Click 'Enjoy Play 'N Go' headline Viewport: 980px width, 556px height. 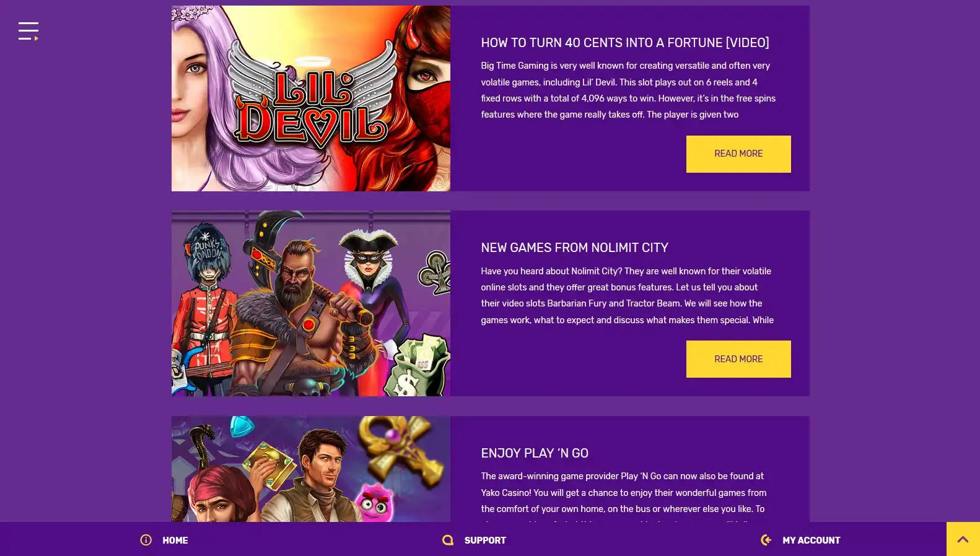coord(535,453)
